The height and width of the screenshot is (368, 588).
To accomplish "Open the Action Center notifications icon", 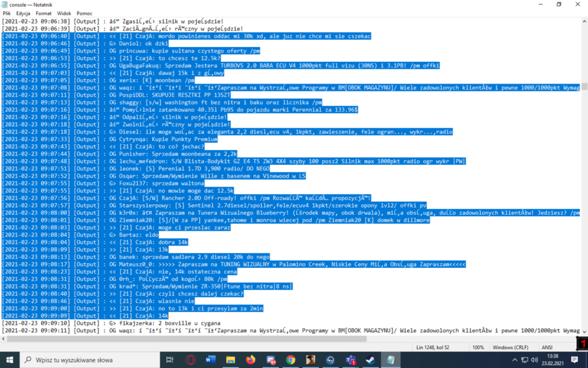I will click(574, 360).
